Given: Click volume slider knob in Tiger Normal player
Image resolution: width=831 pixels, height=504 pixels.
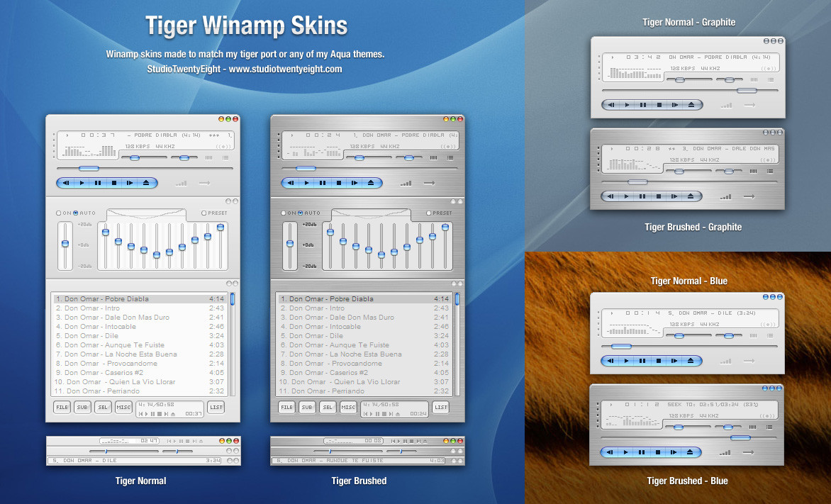Looking at the screenshot, I should (x=135, y=157).
